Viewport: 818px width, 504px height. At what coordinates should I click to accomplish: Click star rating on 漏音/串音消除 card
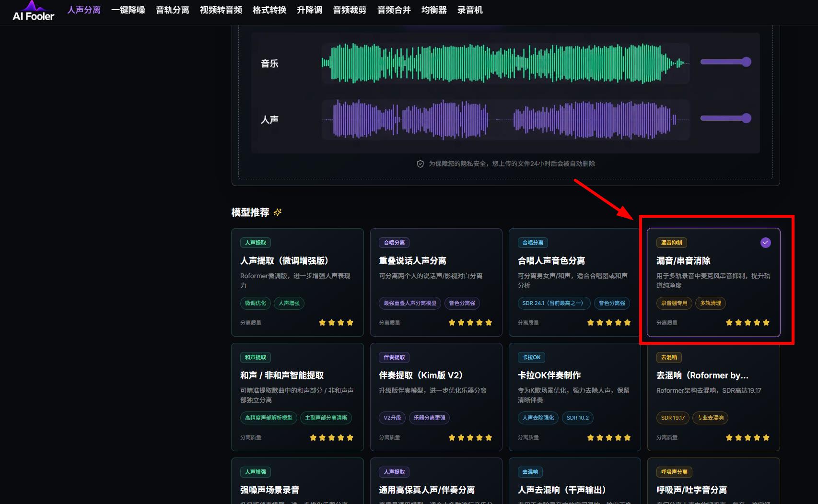tap(748, 323)
